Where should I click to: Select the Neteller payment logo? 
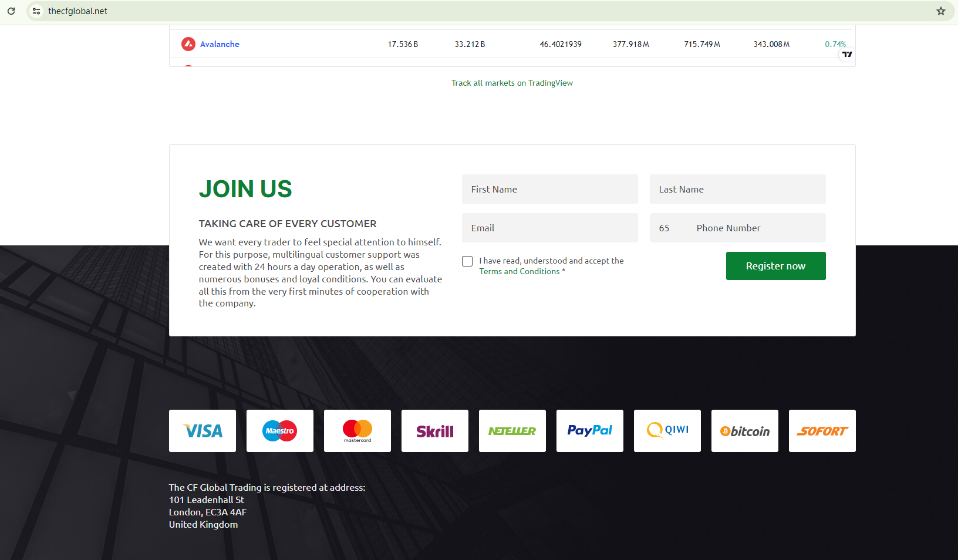point(512,431)
